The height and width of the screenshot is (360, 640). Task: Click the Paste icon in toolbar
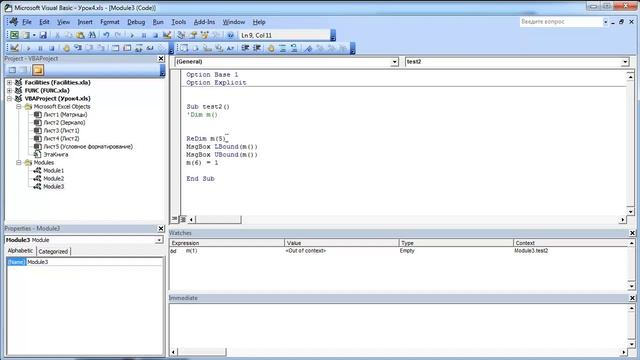80,35
